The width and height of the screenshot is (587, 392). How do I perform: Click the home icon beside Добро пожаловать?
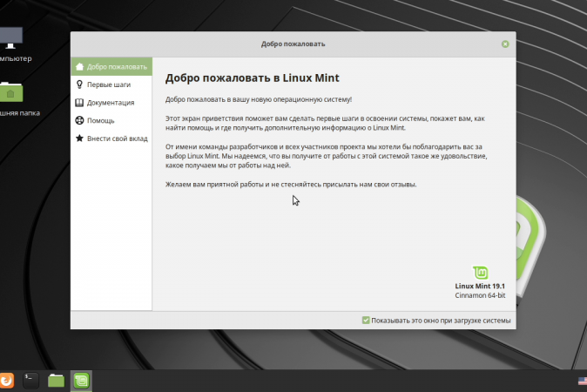[80, 67]
